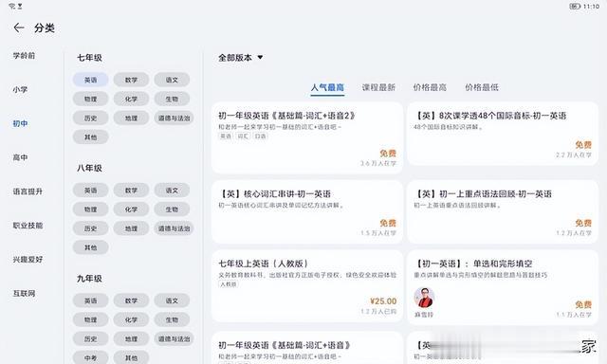Select the 学龄前 category
This screenshot has height=364, width=607.
(24, 56)
